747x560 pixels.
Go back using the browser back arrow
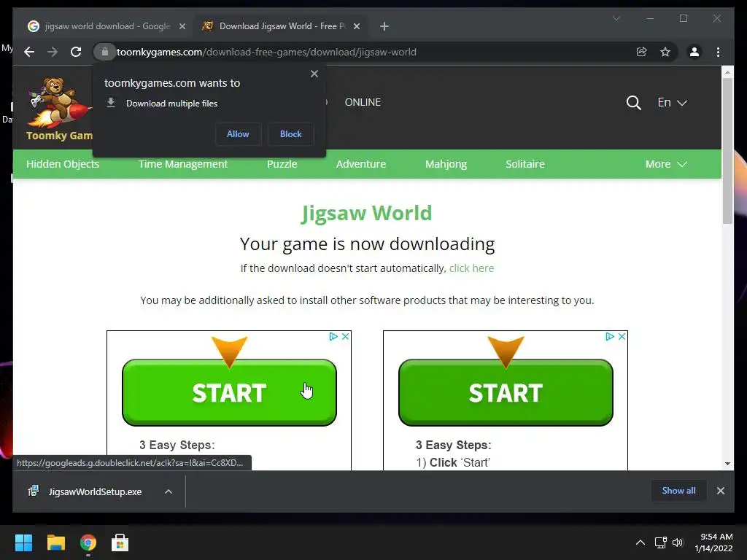coord(29,52)
